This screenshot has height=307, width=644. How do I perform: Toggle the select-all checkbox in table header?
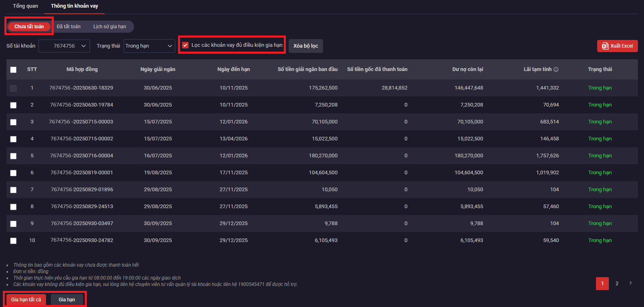coord(13,70)
